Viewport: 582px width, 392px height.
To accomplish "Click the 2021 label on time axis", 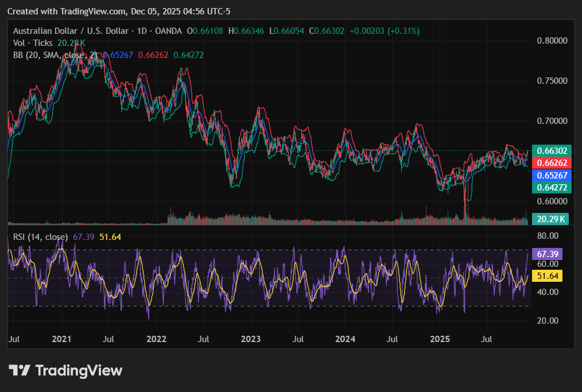I will tap(61, 339).
